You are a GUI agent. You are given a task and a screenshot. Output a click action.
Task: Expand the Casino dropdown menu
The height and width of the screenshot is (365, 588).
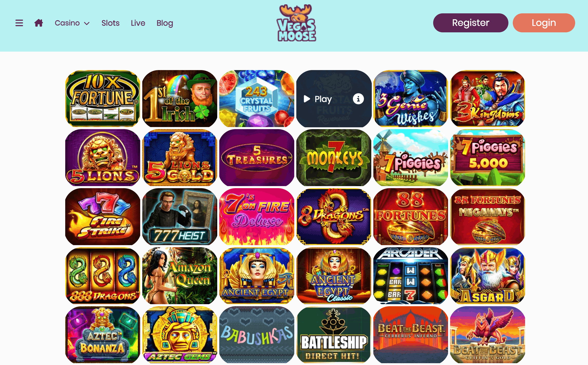point(72,23)
